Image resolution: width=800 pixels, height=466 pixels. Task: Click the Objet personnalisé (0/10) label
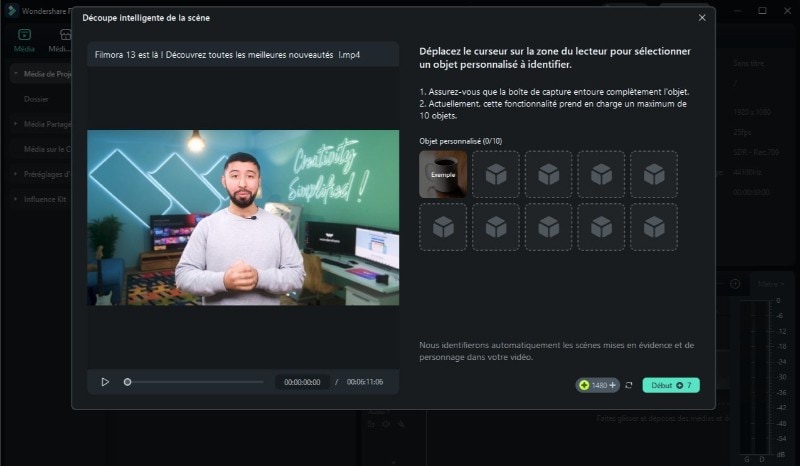[460, 141]
